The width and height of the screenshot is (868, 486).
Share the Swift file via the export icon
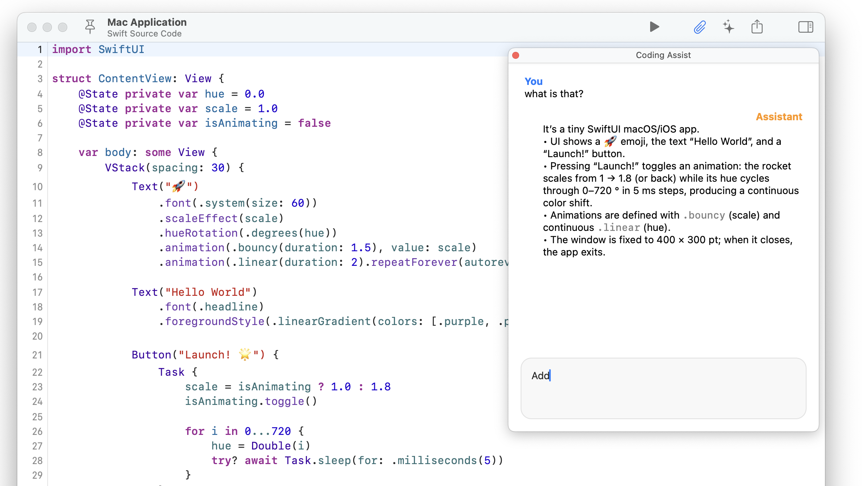point(757,27)
